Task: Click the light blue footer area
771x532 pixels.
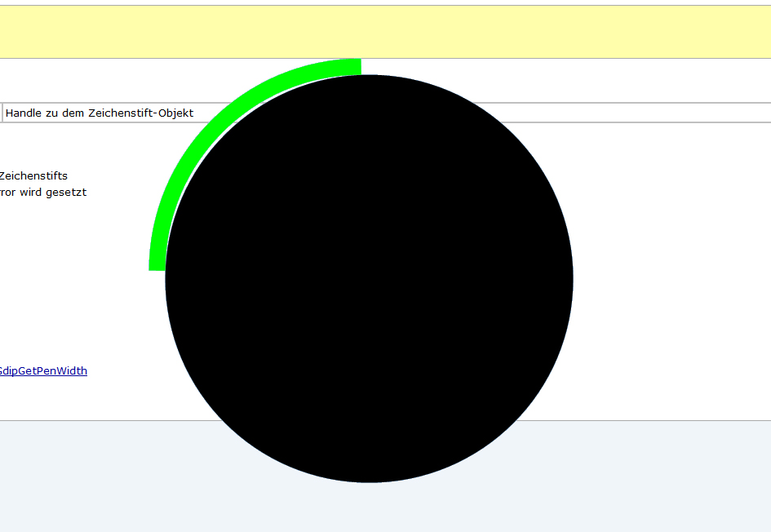Action: click(653, 477)
